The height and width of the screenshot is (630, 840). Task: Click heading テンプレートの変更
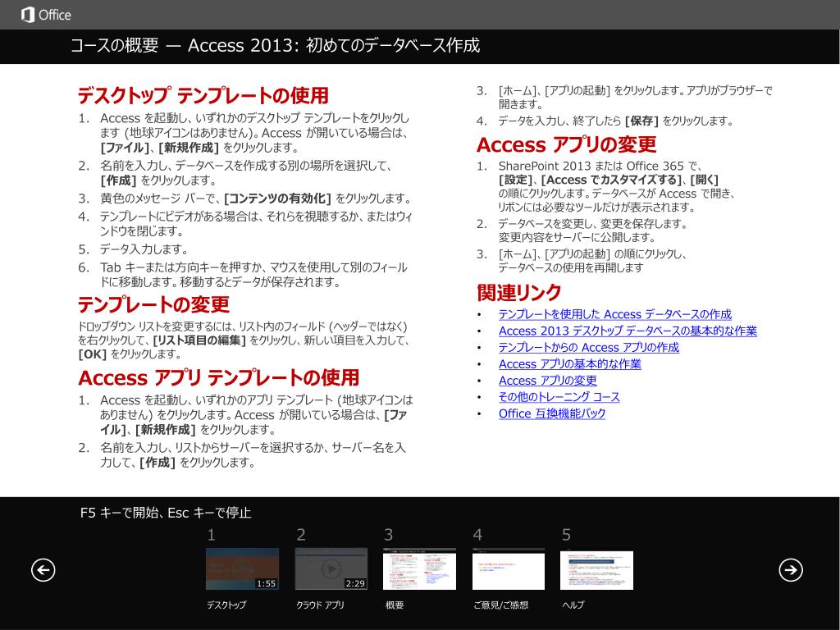[153, 305]
